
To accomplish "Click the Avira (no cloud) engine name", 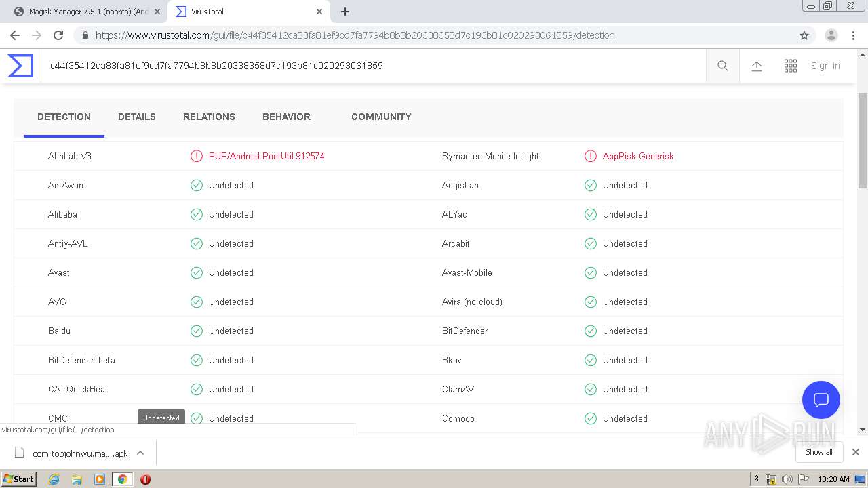I will click(472, 302).
